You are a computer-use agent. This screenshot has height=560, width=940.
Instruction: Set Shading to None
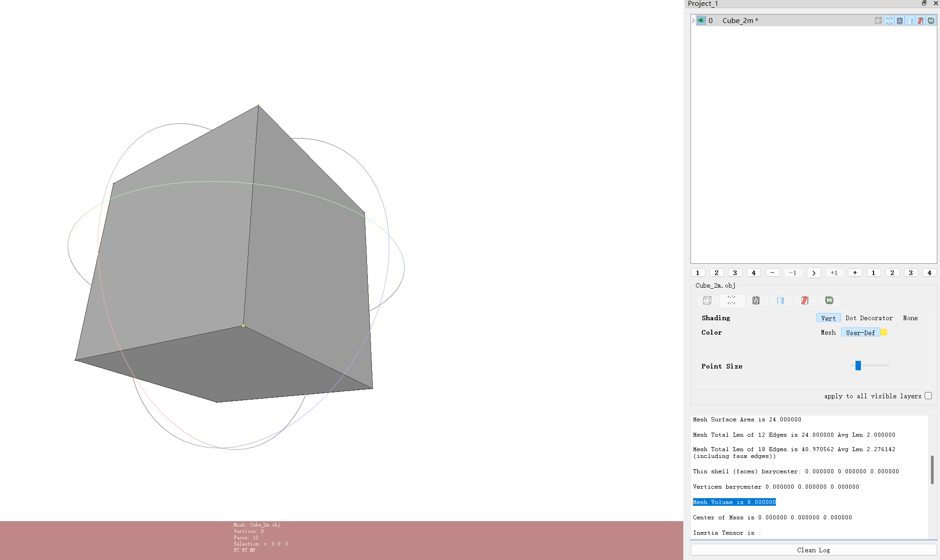click(910, 318)
